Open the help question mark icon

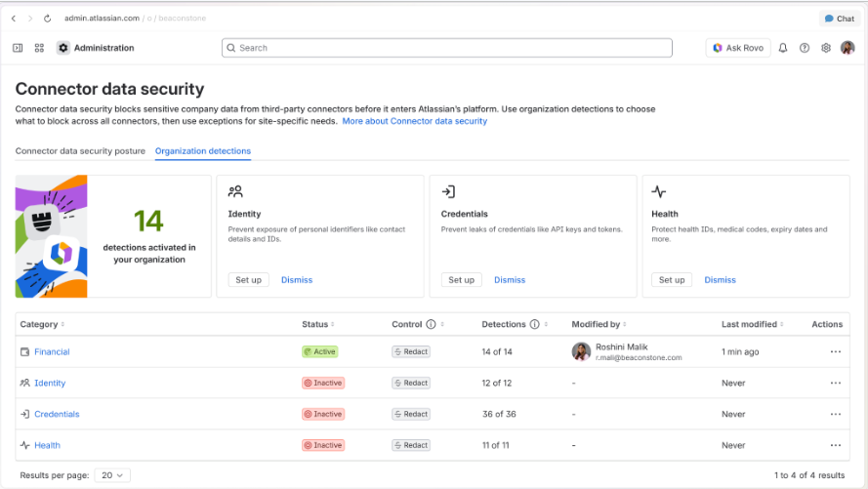805,48
